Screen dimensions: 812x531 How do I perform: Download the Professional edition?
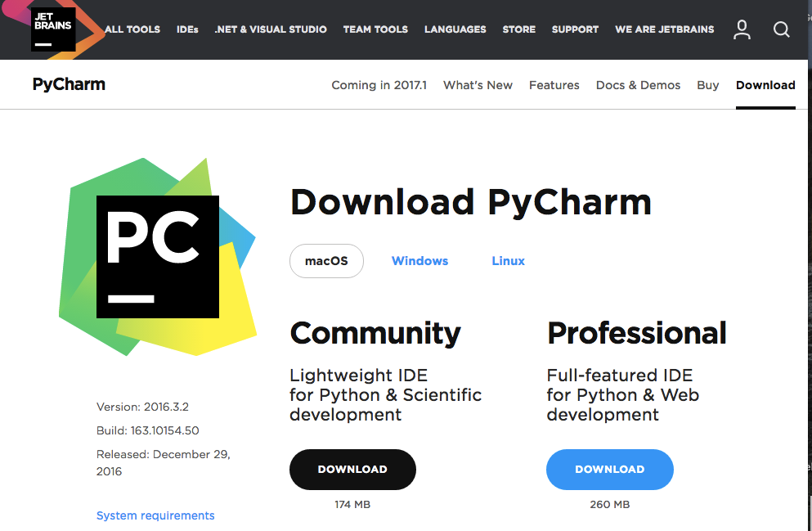coord(609,470)
